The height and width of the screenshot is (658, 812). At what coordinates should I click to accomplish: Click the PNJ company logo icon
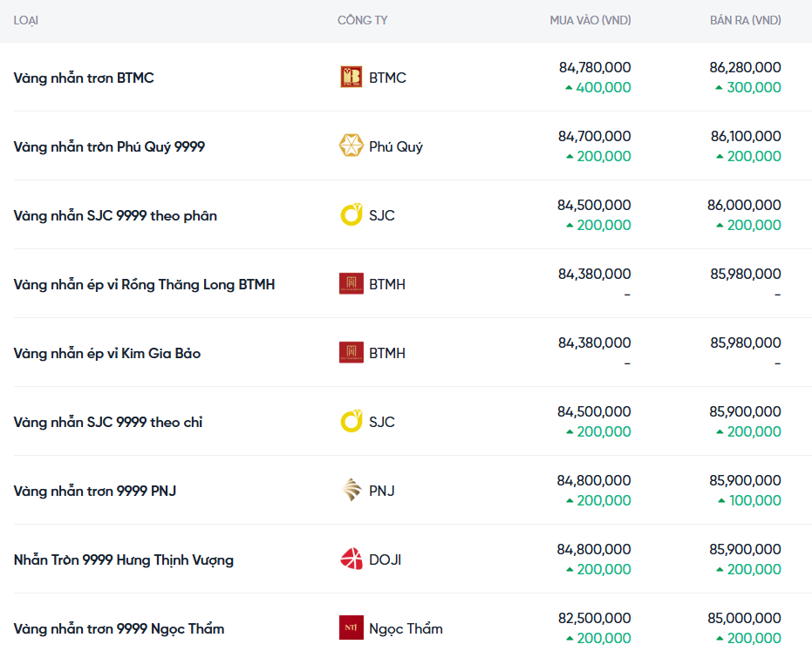(351, 491)
